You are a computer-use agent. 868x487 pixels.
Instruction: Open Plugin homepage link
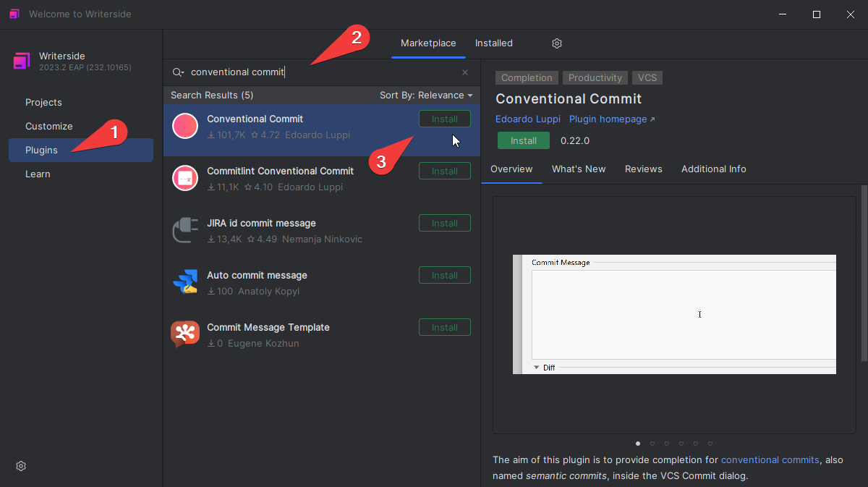pyautogui.click(x=612, y=119)
